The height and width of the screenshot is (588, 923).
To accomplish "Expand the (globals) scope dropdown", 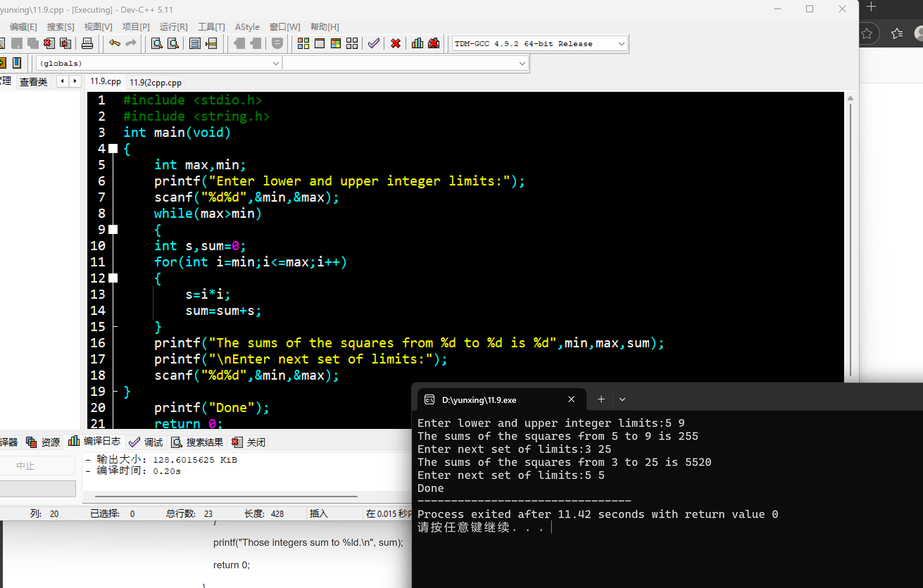I will coord(276,63).
